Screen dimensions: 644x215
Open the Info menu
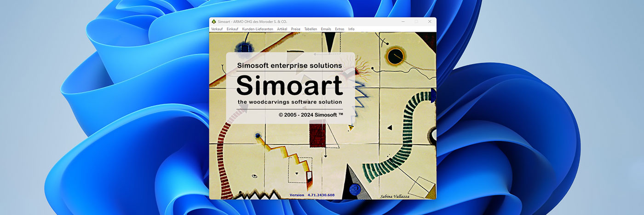351,29
